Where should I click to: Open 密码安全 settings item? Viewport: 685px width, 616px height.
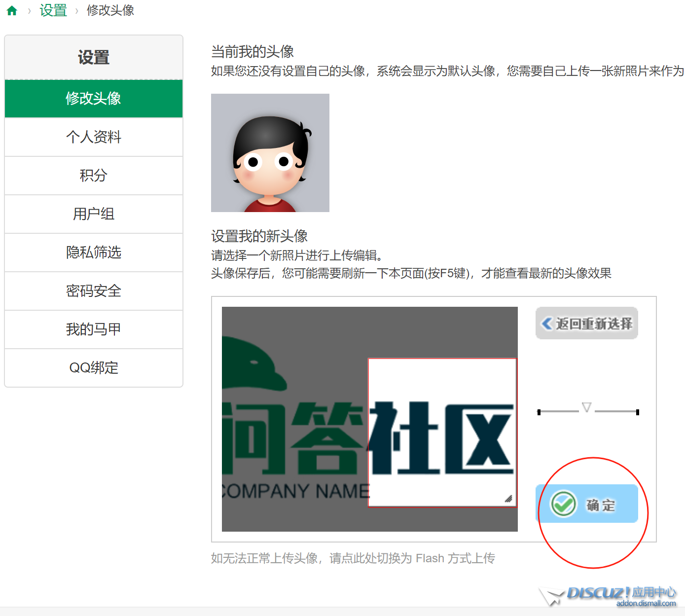coord(94,291)
